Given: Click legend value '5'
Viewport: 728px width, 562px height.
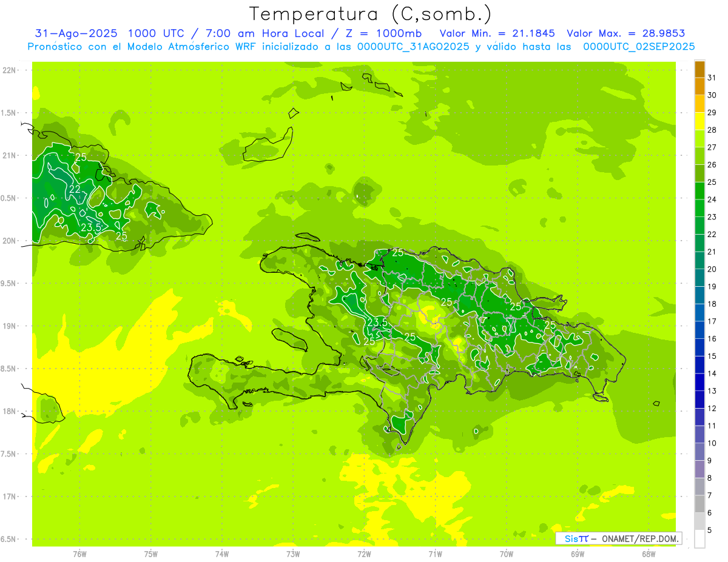Looking at the screenshot, I should (x=710, y=530).
